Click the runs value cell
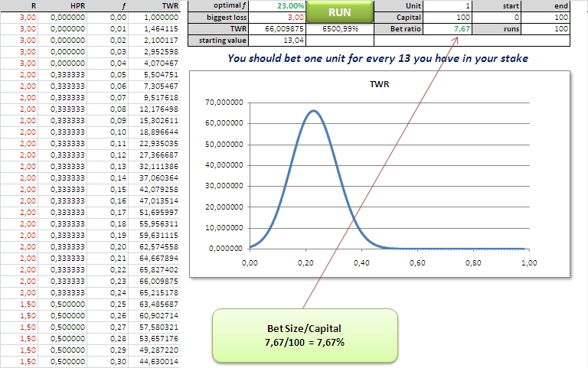Viewport: 588px width, 368px height. [561, 28]
